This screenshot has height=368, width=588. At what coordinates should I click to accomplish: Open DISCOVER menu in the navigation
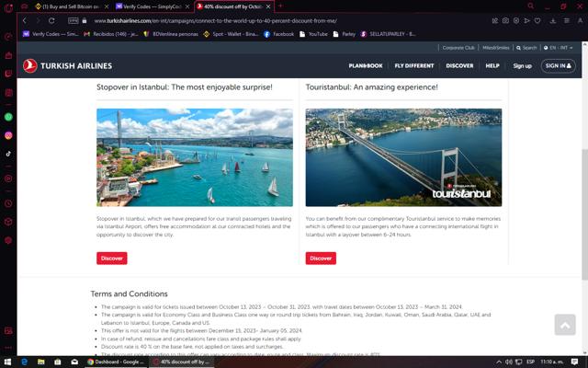pos(459,65)
